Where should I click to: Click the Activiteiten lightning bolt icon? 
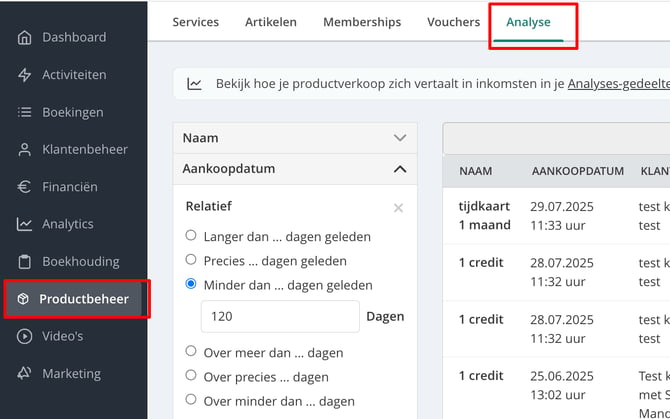click(24, 75)
